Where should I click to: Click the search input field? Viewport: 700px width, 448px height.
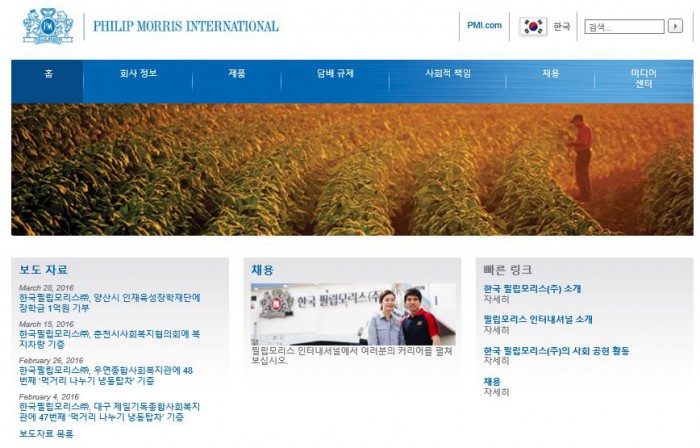coord(624,27)
